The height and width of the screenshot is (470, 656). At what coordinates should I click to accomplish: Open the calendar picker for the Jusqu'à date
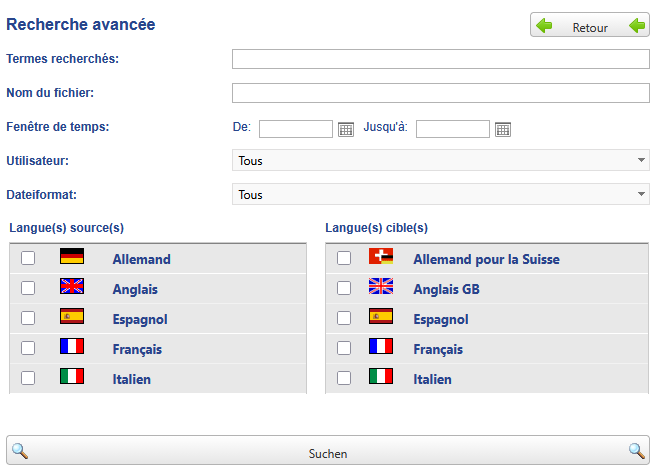point(503,129)
